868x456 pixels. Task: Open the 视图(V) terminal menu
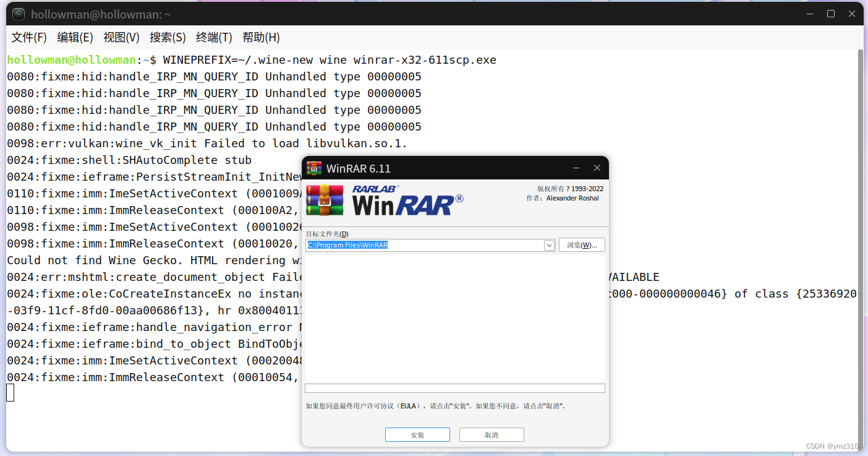tap(121, 37)
